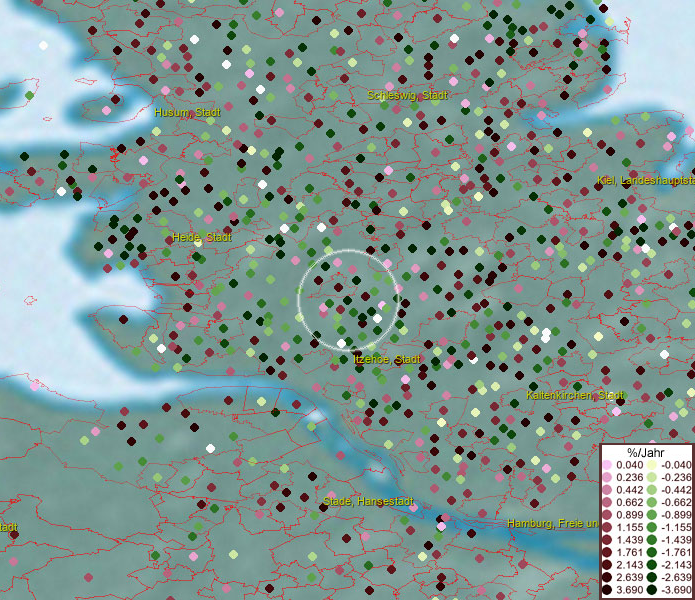Screen dimensions: 695x600
Task: Click the 1.155 legend value text
Action: click(x=630, y=527)
